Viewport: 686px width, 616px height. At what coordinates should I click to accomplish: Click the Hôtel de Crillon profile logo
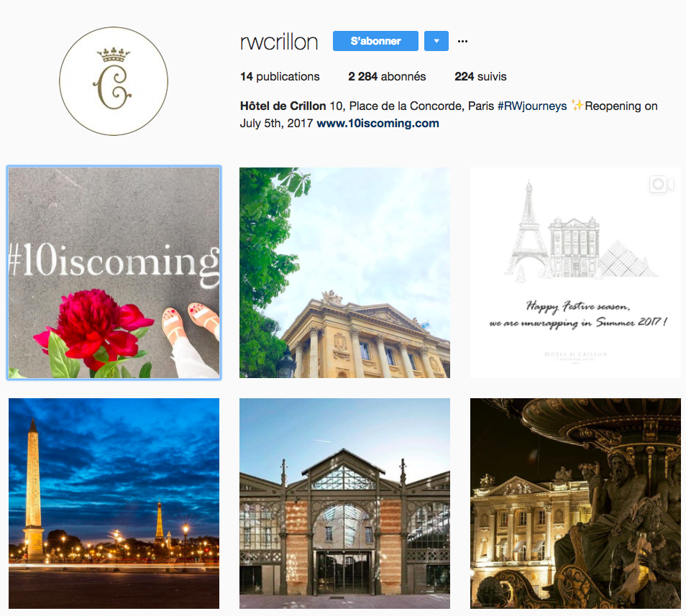[114, 81]
